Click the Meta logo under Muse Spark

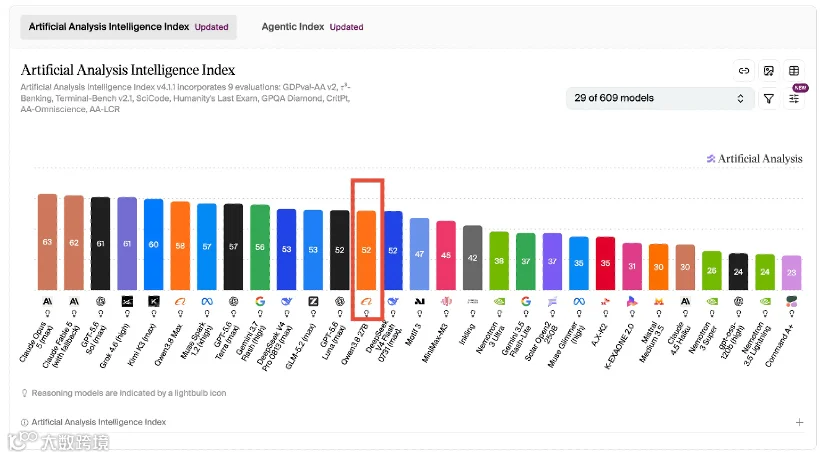pyautogui.click(x=207, y=301)
